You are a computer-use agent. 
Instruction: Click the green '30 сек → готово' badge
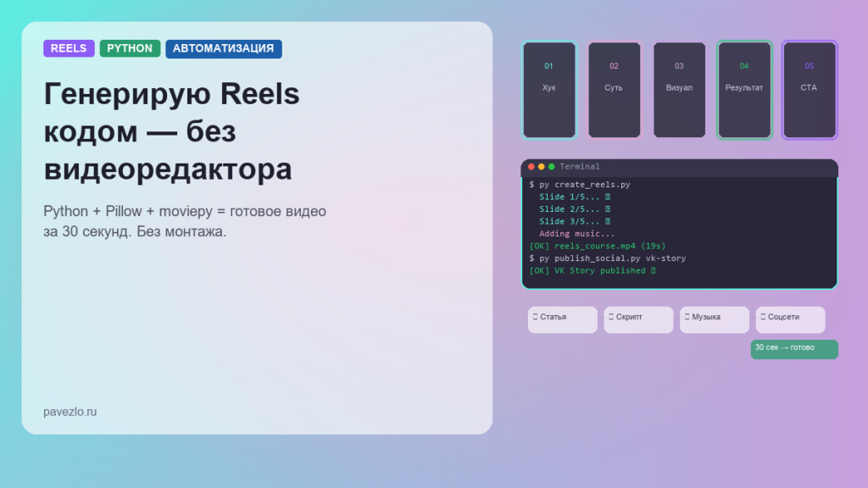coord(794,349)
